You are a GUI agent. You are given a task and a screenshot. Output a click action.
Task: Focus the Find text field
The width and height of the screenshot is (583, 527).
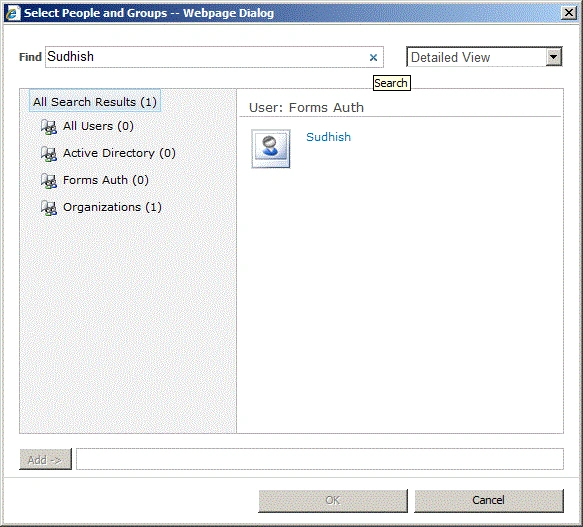click(214, 57)
